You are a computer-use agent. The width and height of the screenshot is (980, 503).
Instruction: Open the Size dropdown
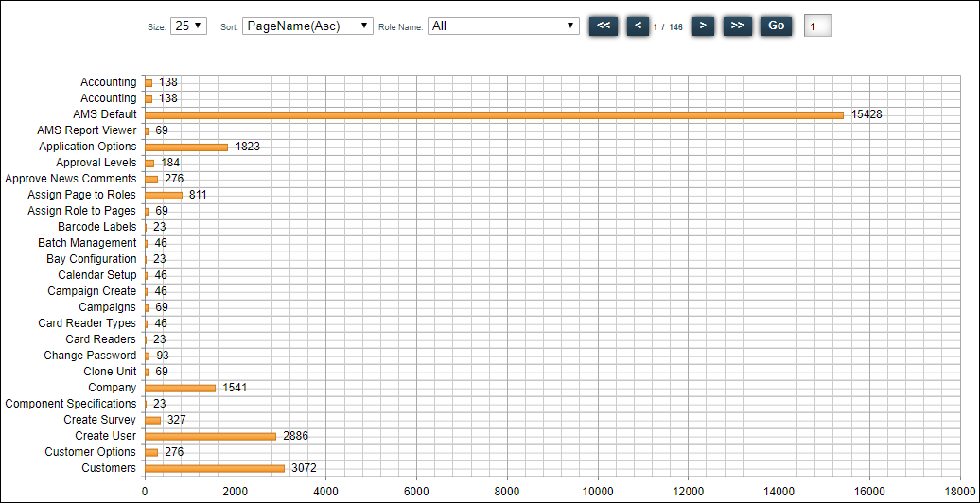pos(188,26)
